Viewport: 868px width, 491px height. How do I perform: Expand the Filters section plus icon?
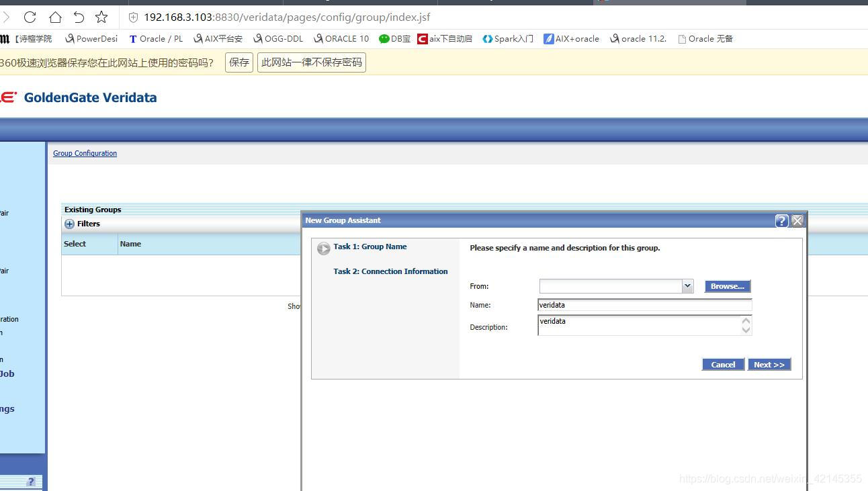pyautogui.click(x=69, y=224)
